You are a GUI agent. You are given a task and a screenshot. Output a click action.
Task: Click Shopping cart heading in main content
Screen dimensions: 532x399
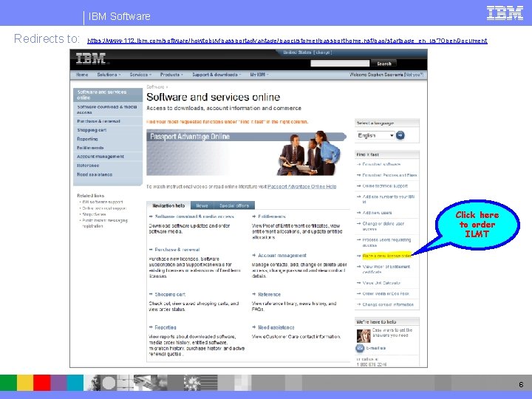170,295
